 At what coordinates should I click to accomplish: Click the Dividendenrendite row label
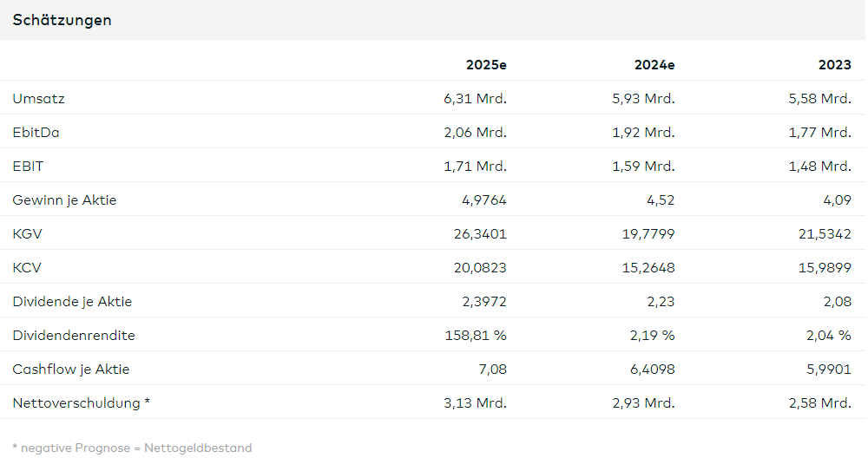74,336
